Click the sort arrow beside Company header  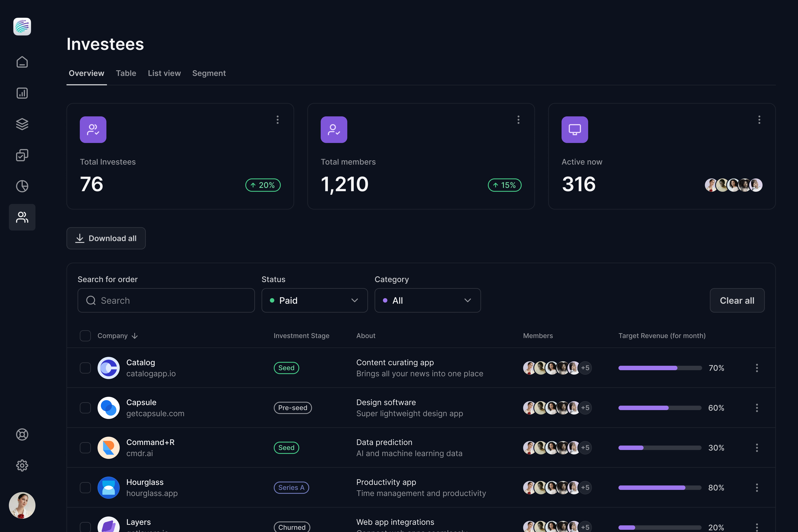(x=135, y=336)
